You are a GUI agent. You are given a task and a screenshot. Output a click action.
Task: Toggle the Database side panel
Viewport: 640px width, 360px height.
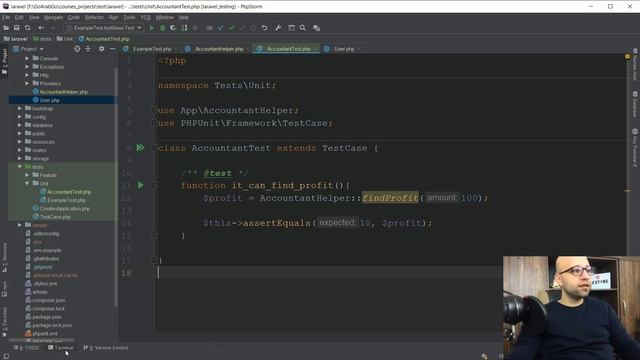635,104
